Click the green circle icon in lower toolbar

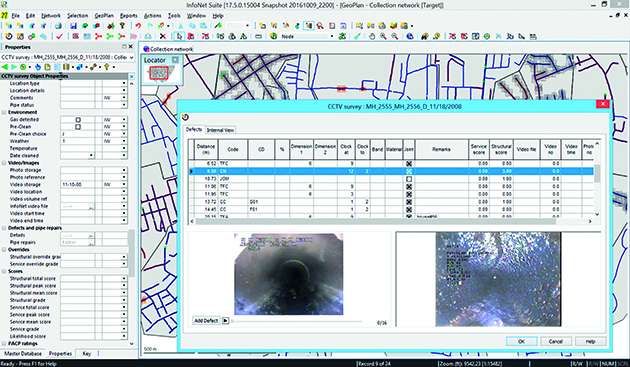pyautogui.click(x=487, y=36)
